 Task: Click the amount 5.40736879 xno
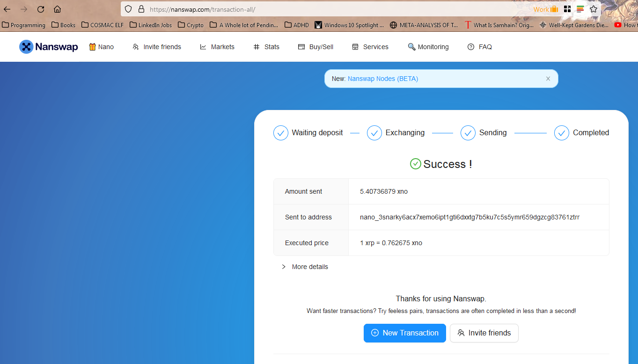click(384, 191)
